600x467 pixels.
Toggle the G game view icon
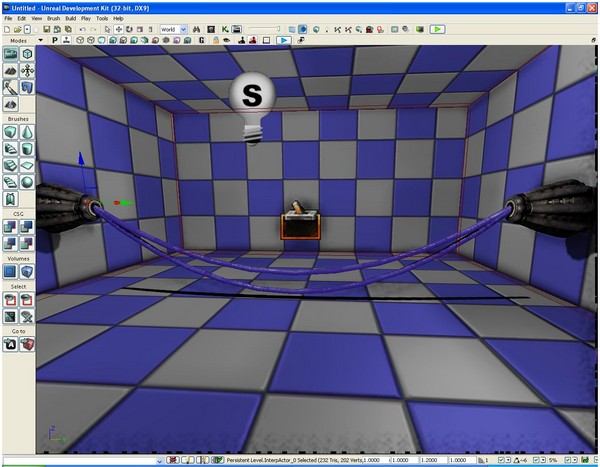pos(202,40)
